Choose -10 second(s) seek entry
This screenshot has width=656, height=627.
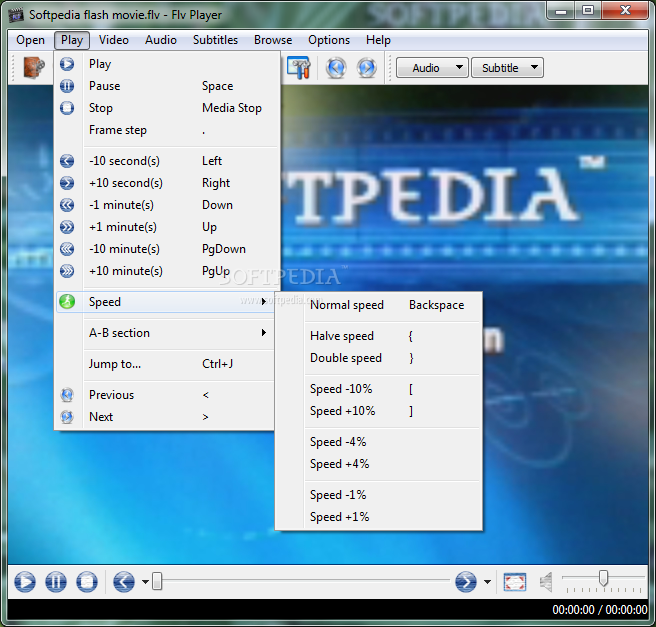pyautogui.click(x=167, y=161)
